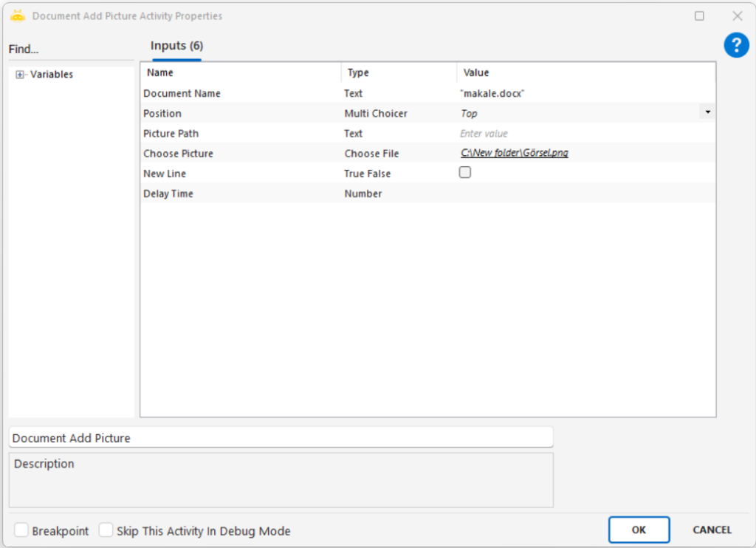756x548 pixels.
Task: Toggle the New Line checkbox
Action: [465, 173]
